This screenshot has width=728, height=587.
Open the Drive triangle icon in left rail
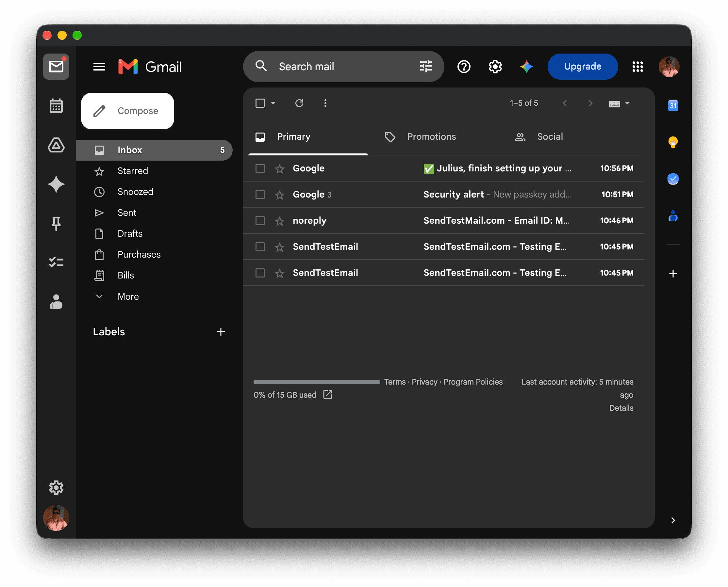[x=56, y=145]
